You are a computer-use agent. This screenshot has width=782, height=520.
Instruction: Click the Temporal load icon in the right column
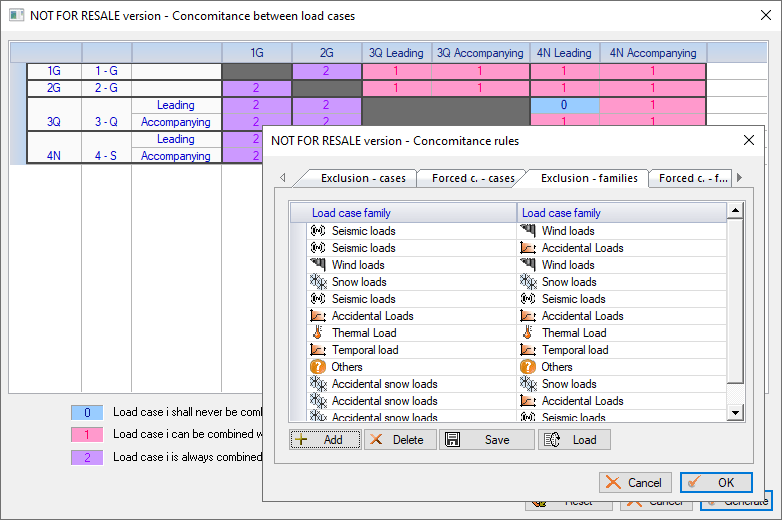coord(528,350)
